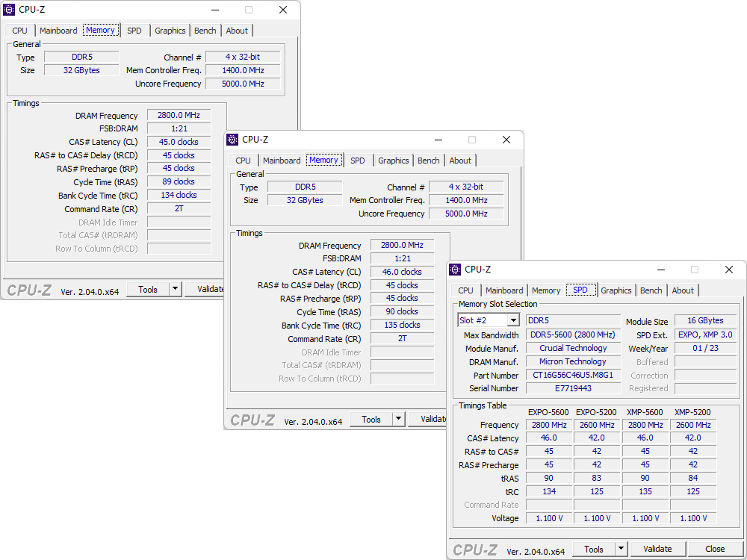Click the Cycle Time value 90 clocks

coord(402,311)
